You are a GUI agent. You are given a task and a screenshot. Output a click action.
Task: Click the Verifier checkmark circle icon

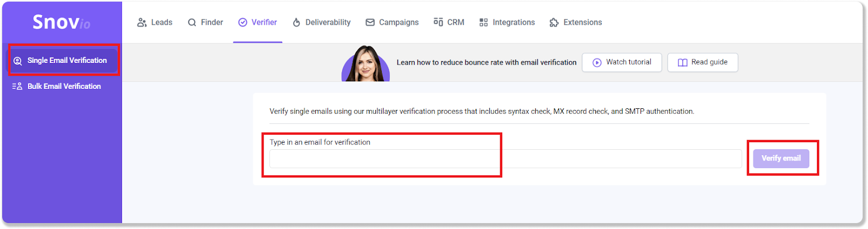point(243,23)
